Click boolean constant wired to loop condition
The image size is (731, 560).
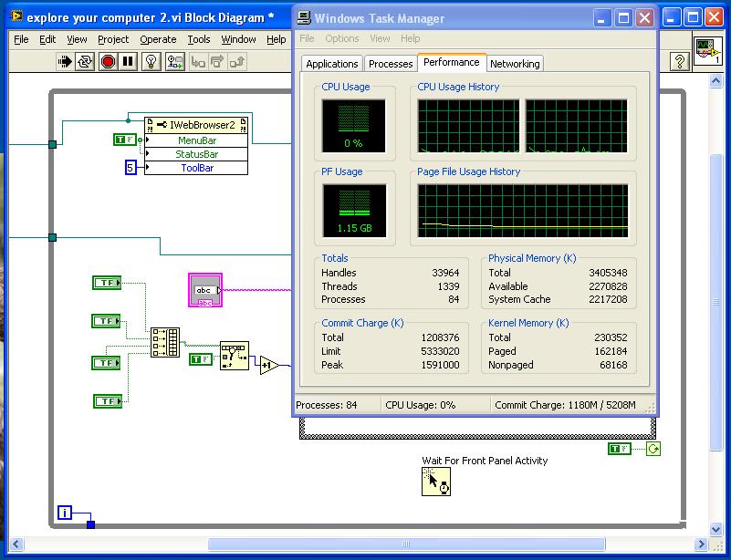[x=620, y=448]
